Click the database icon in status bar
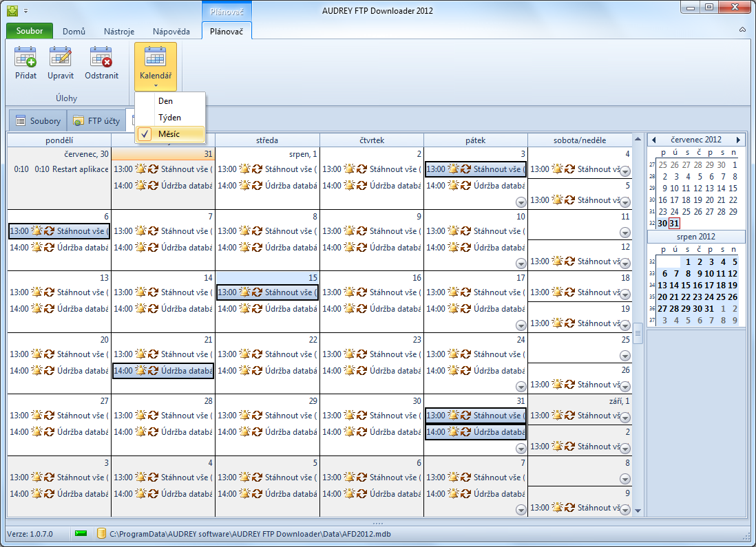 click(x=101, y=534)
